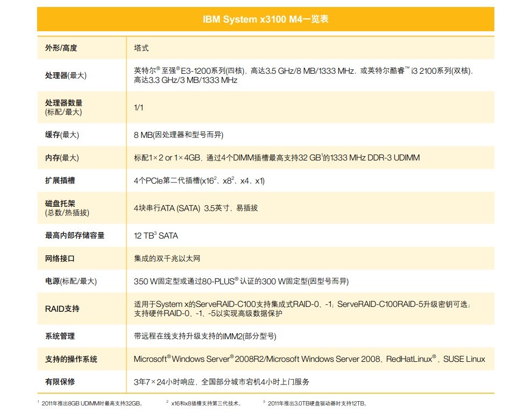Viewport: 532px width, 413px height.
Task: Click the operating systems value starting 'Microsoft Windows Server 2008R2'
Action: 309,359
